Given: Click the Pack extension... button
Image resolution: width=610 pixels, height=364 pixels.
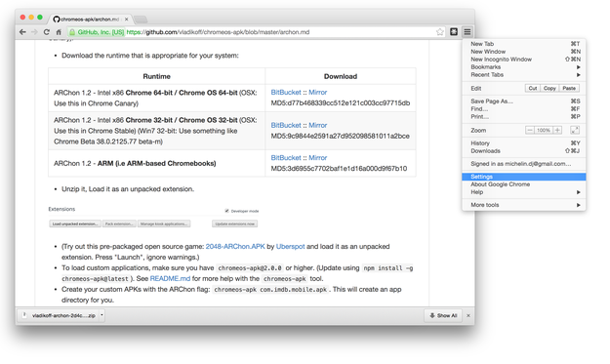Looking at the screenshot, I should [119, 224].
